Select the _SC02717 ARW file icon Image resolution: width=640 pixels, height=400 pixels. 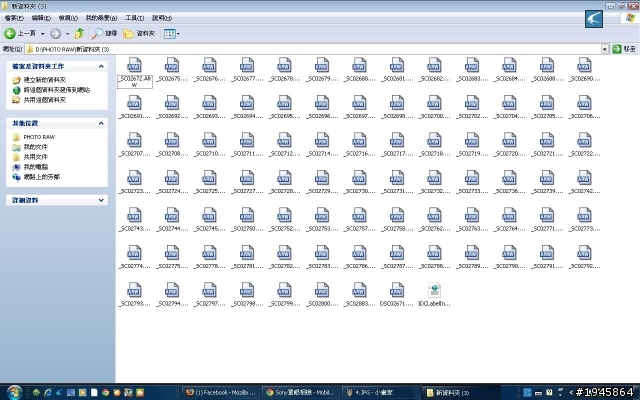pos(397,140)
